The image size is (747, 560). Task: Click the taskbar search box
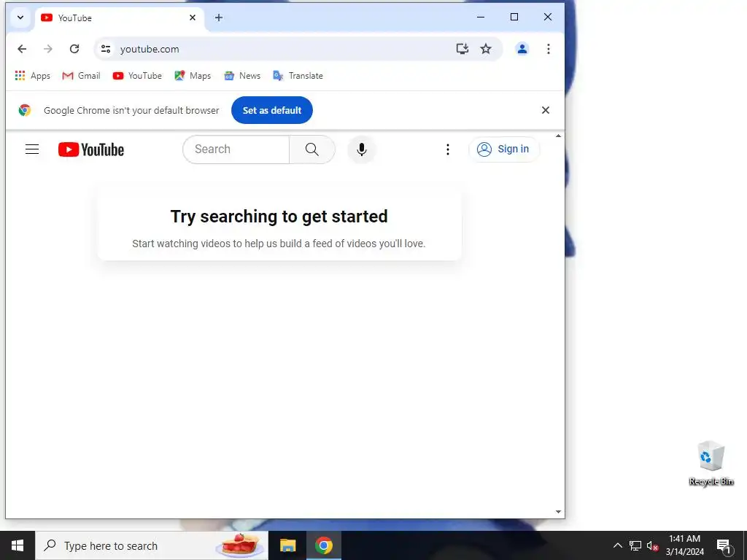pos(152,545)
